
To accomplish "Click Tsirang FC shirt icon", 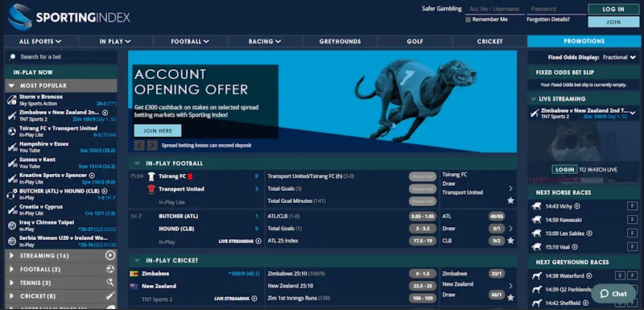I will [151, 176].
